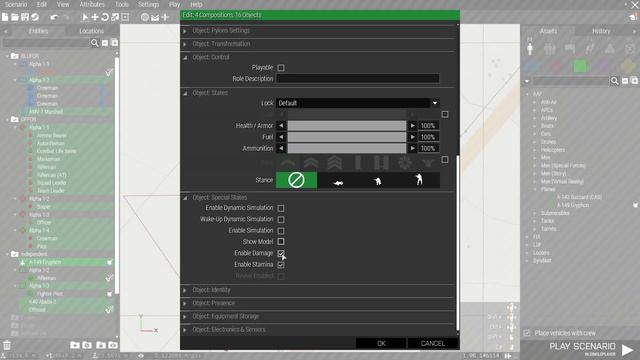Click the Ammunition slider bar
The width and height of the screenshot is (640, 360).
[347, 148]
